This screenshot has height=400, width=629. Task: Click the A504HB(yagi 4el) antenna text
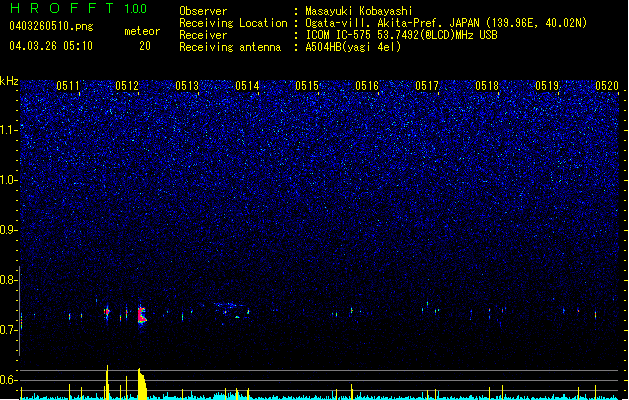[x=353, y=47]
